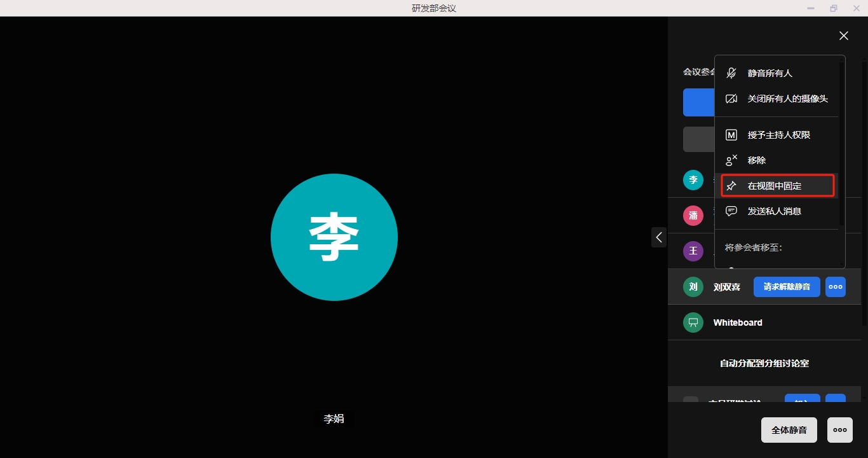Collapse the side panel using the left chevron
The image size is (868, 458).
click(659, 237)
